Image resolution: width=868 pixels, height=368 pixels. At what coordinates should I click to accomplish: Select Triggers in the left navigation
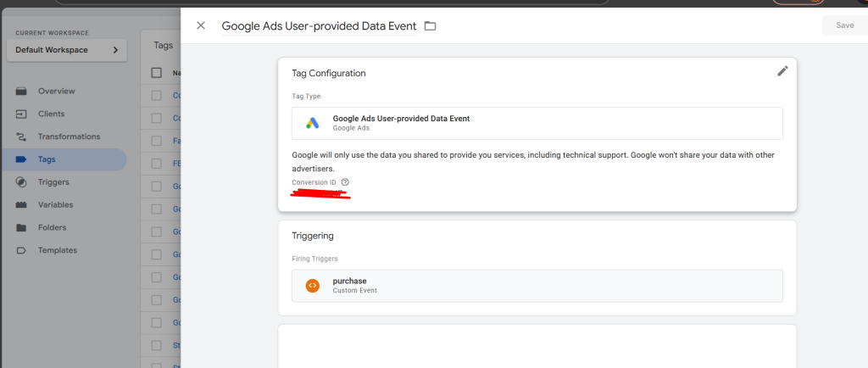(53, 181)
